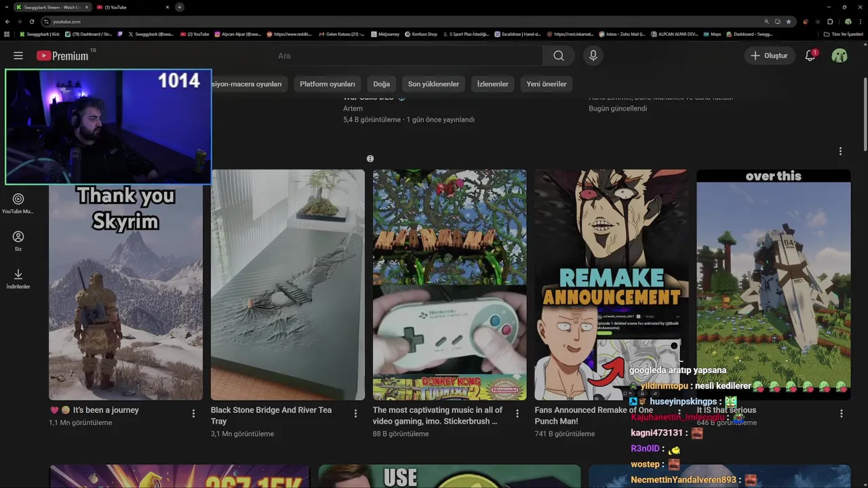This screenshot has width=868, height=488.
Task: Open Excalidraw bookmark
Action: [519, 34]
